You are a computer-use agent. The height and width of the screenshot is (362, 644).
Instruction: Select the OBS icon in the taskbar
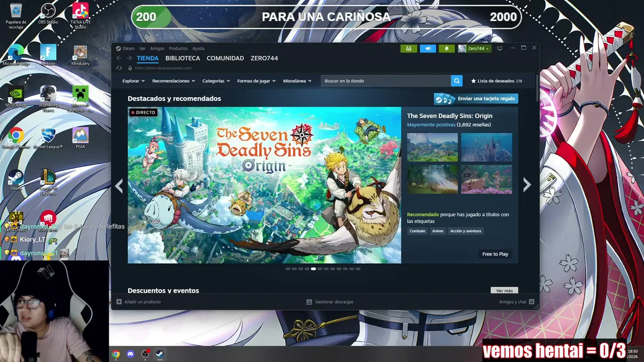click(145, 354)
